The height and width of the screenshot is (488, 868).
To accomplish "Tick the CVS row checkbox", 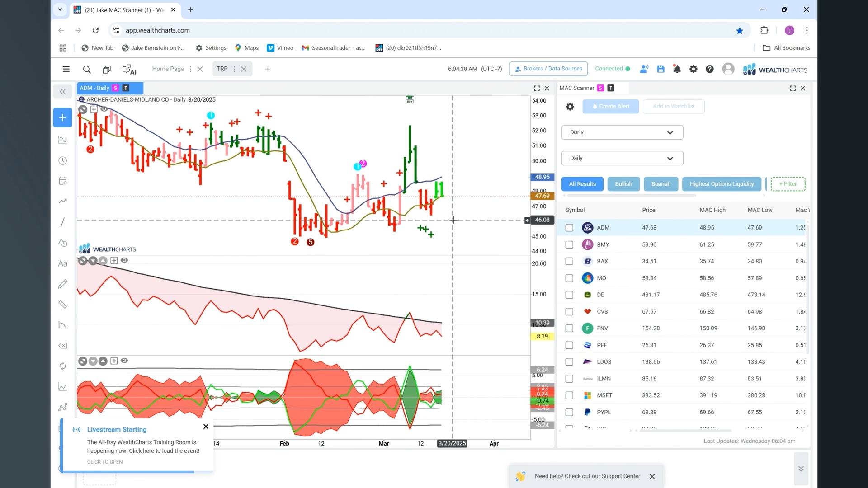I will (x=569, y=312).
